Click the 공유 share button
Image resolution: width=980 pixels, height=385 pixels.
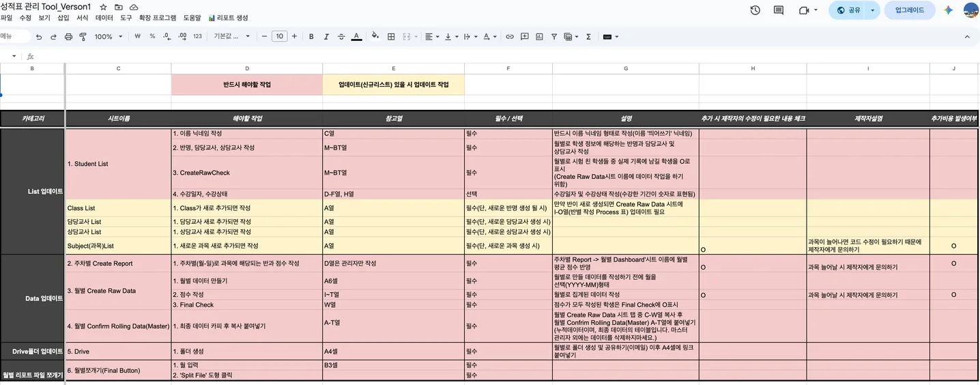tap(848, 10)
